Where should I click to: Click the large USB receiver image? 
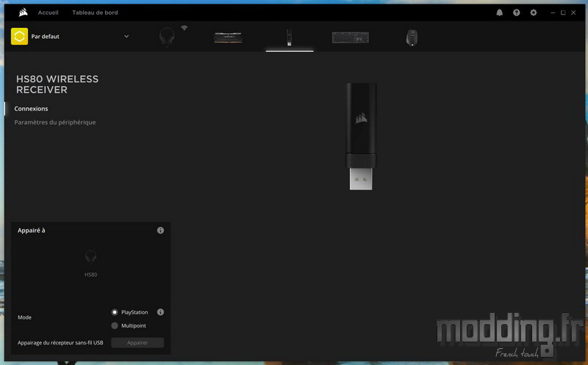(x=361, y=136)
